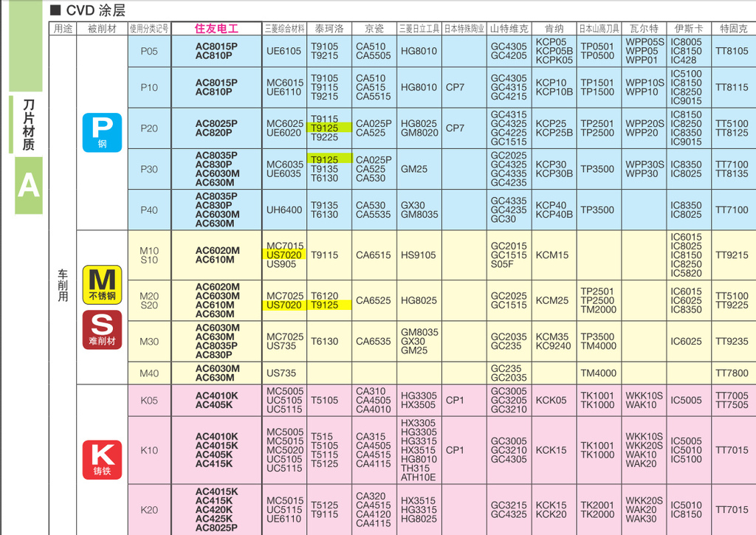Click AC8025P AC820P Sumitomo cell in P20 row
The image size is (756, 535).
216,128
